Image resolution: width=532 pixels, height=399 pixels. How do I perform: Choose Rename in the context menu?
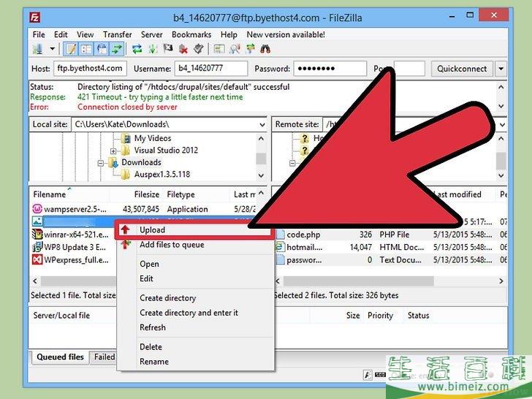tap(195, 362)
